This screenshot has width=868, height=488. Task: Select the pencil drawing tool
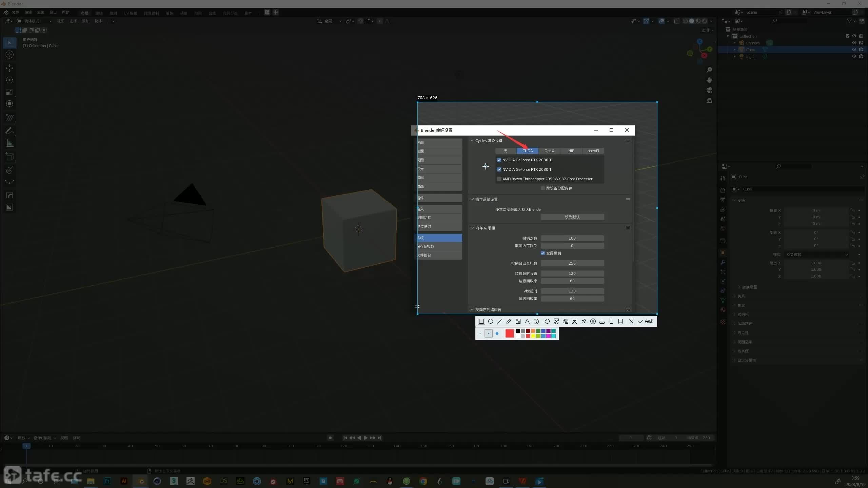[x=509, y=321]
